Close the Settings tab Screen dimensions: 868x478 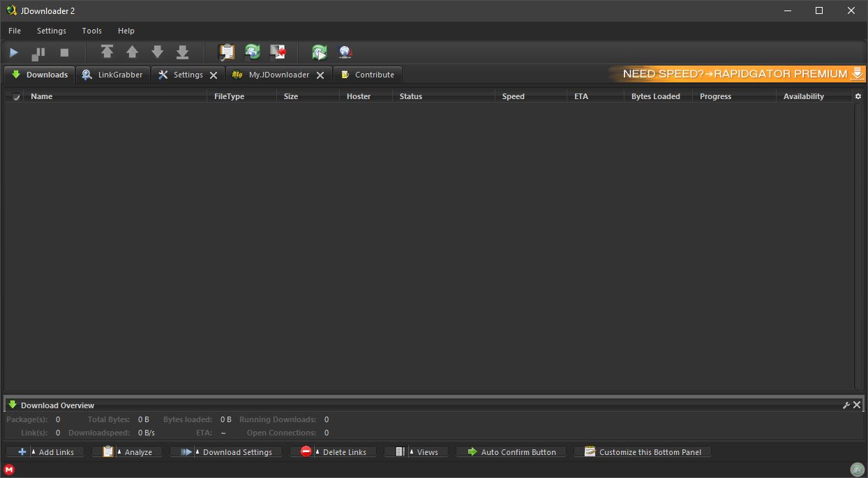point(214,75)
